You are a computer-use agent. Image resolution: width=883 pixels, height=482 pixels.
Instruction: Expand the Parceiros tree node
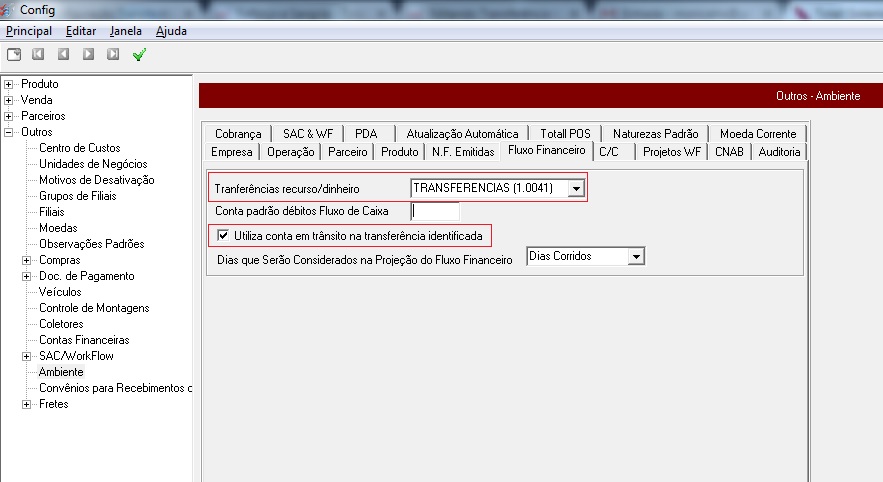click(x=8, y=117)
